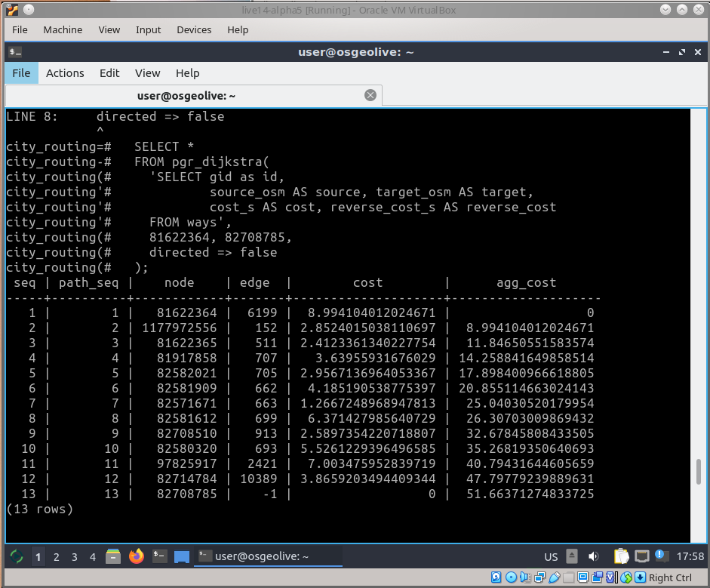Click the network connection tray icon
The height and width of the screenshot is (588, 710).
[641, 556]
